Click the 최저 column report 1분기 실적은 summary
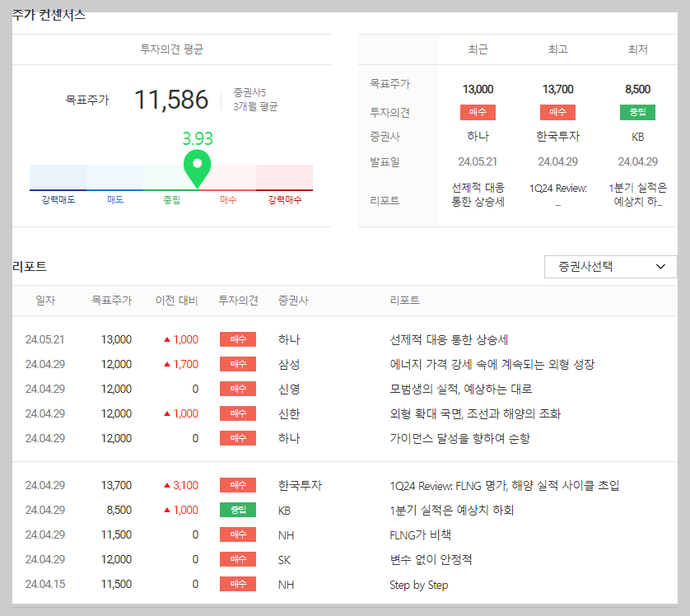Image resolution: width=690 pixels, height=616 pixels. point(637,194)
